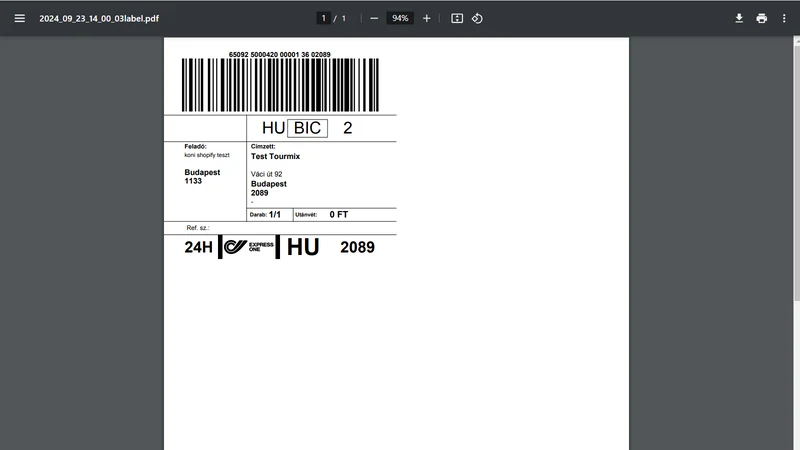Open the three-dot more actions menu
This screenshot has width=800, height=450.
coord(784,18)
